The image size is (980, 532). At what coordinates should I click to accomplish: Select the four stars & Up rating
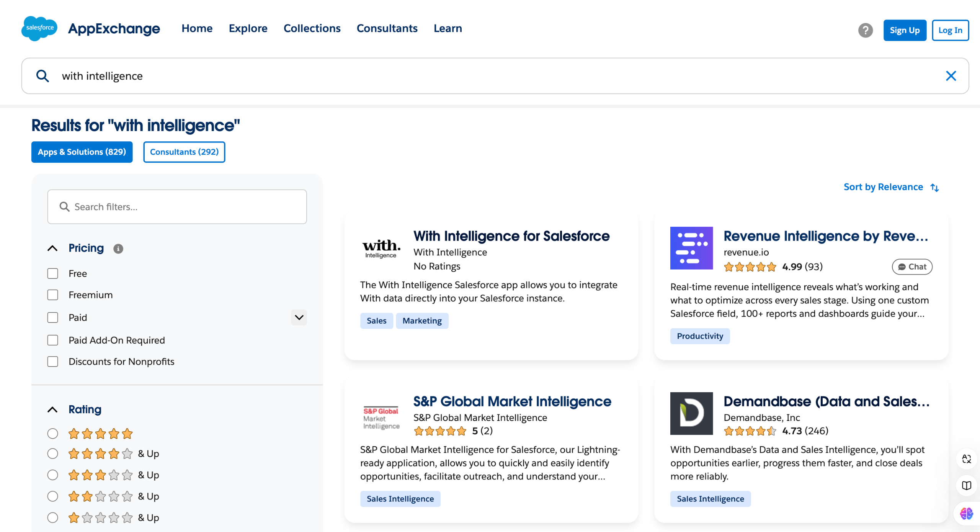pos(52,454)
